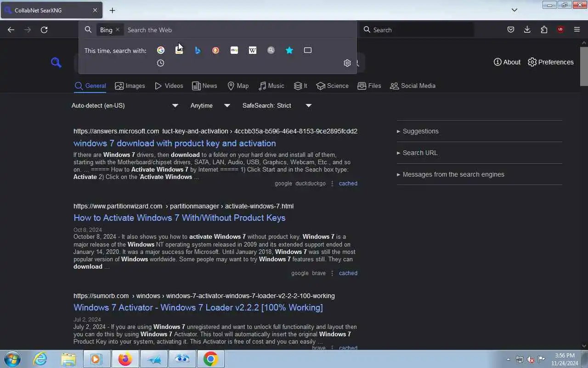Search this time with DuckDuckGo
The width and height of the screenshot is (588, 368).
(216, 50)
